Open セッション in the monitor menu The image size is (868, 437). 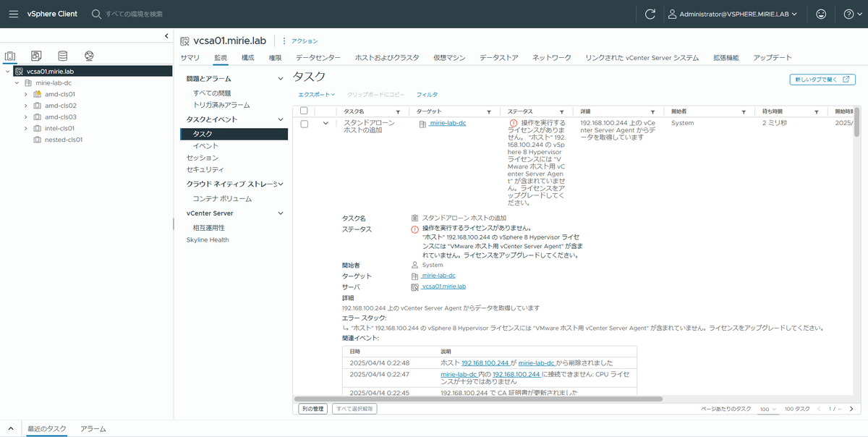point(203,158)
